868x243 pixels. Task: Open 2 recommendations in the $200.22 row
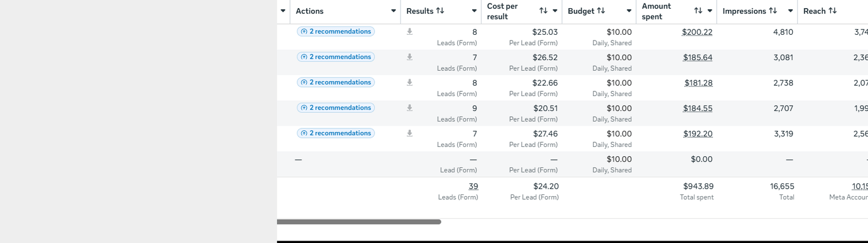point(336,32)
